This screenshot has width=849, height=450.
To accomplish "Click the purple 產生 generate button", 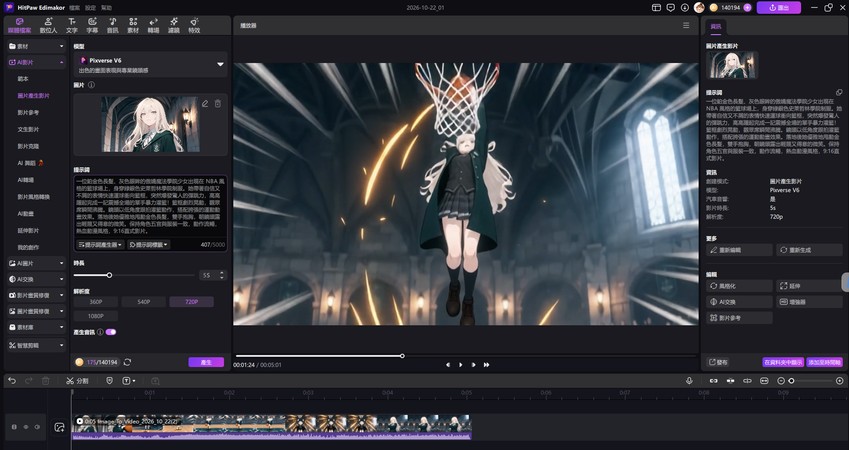I will click(206, 362).
